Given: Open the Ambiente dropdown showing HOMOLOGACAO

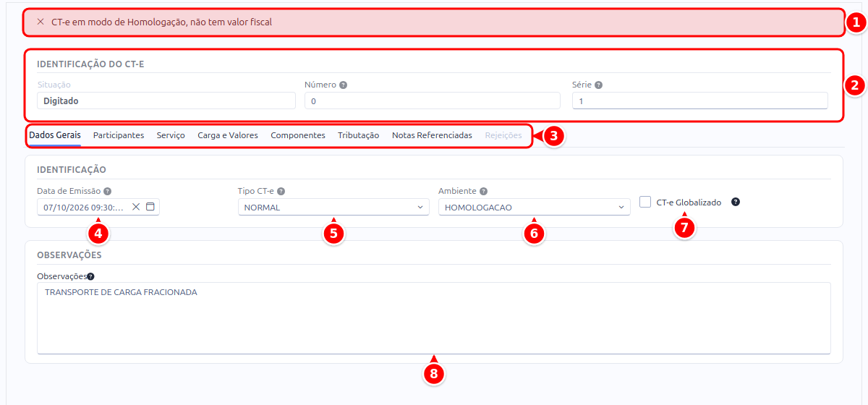Looking at the screenshot, I should pos(534,208).
